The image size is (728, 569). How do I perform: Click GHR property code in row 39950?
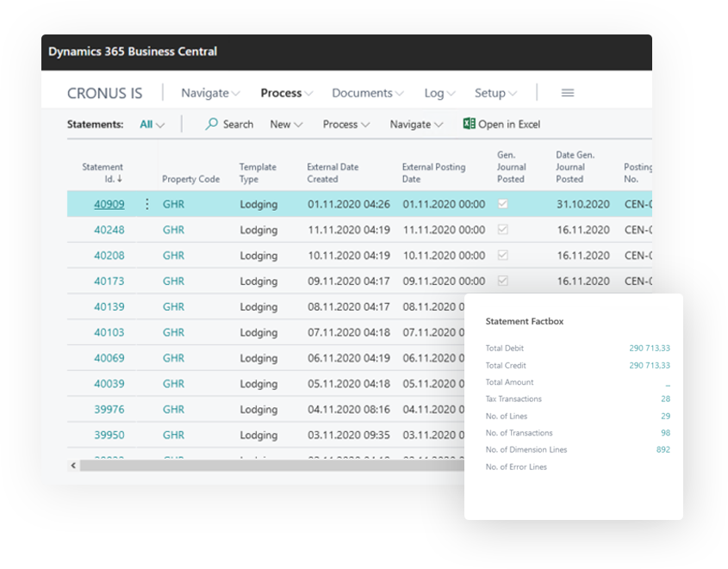[173, 435]
